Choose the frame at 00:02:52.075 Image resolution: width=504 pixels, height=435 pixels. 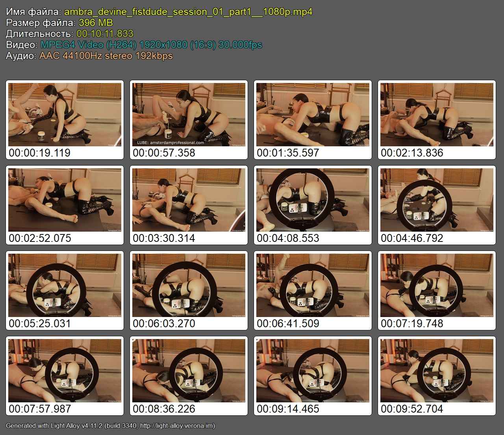click(65, 200)
